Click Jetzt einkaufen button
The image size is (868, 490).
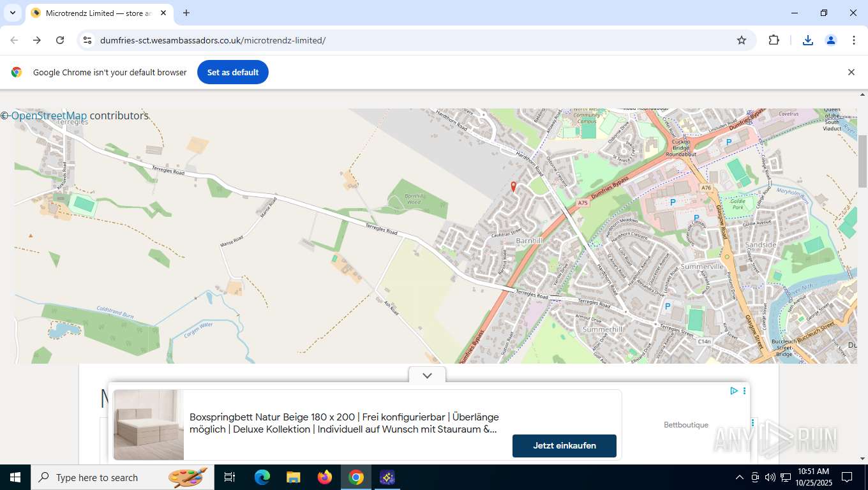pyautogui.click(x=564, y=446)
